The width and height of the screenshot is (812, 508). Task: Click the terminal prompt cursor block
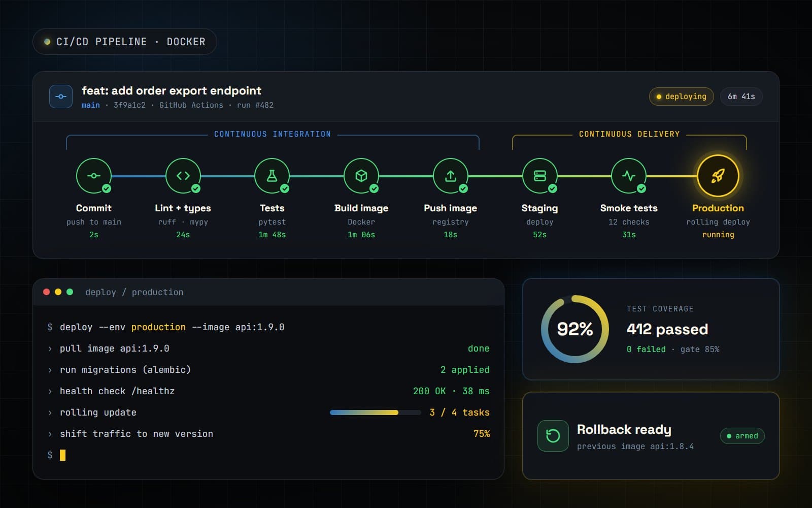coord(62,455)
